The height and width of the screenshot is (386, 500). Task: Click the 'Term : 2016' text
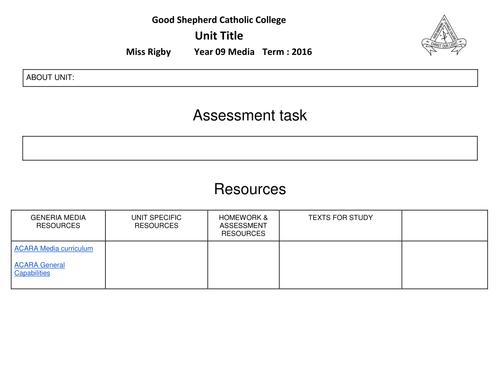click(287, 52)
